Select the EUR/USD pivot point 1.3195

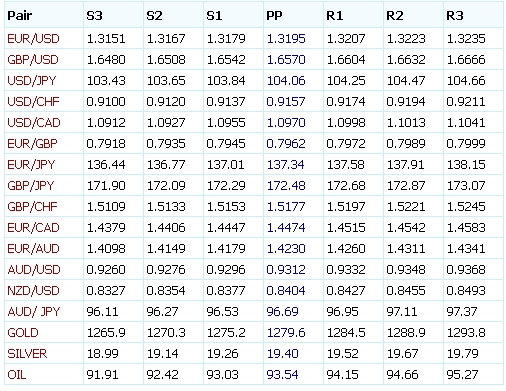286,39
